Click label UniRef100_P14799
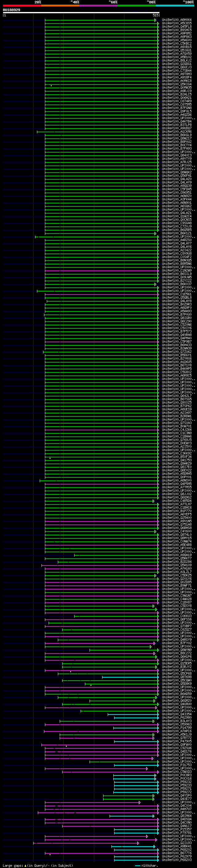Viewport: 197px width, 868px height. point(177,728)
